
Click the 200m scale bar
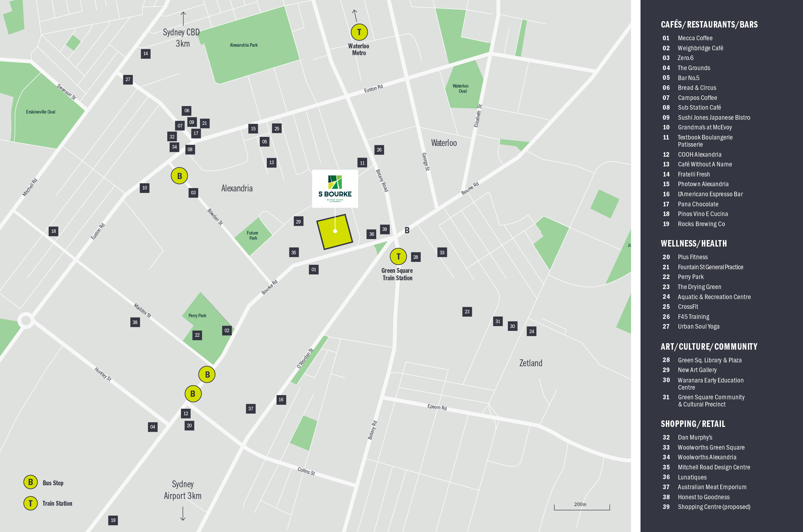tap(582, 507)
